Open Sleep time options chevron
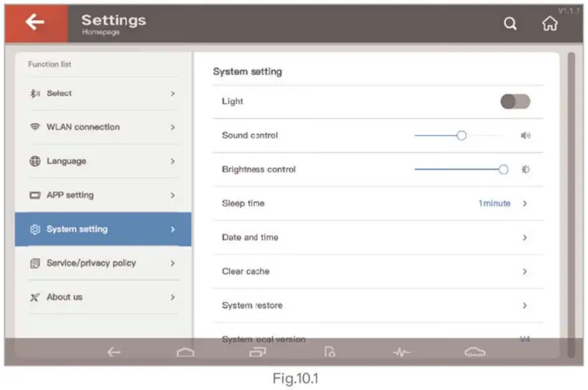 [525, 204]
